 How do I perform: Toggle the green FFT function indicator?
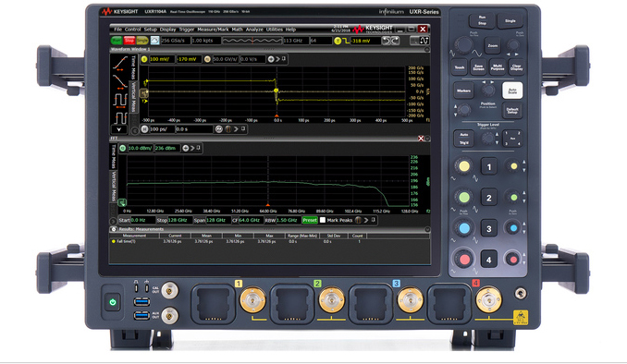pyautogui.click(x=123, y=148)
